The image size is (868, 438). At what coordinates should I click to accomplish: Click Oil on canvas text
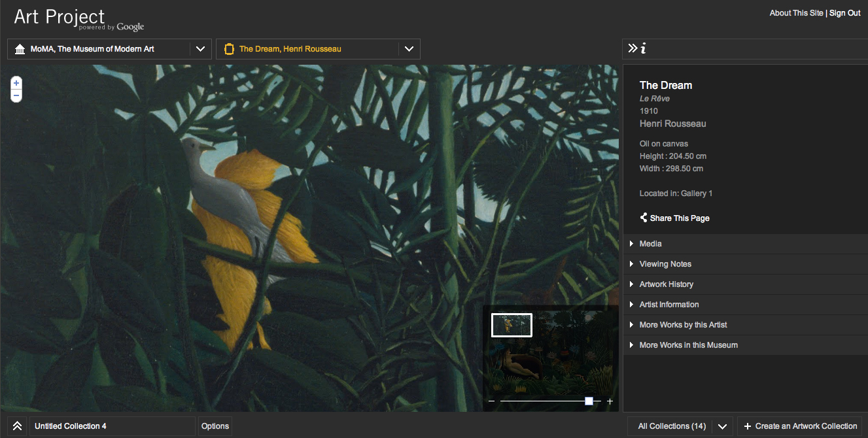click(x=664, y=144)
